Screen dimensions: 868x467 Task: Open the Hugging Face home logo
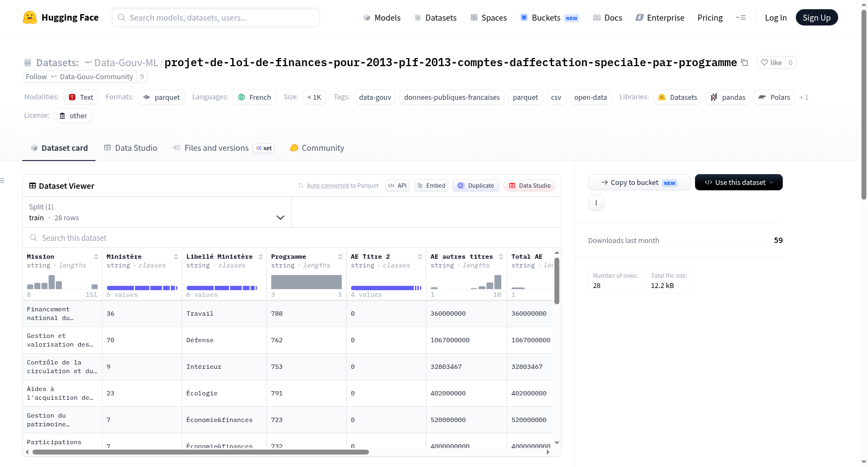point(61,17)
